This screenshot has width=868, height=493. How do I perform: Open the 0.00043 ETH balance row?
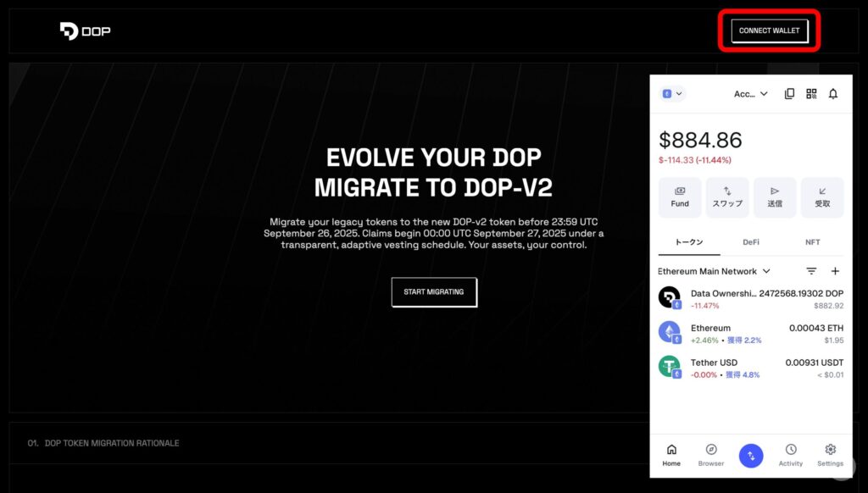pyautogui.click(x=751, y=333)
